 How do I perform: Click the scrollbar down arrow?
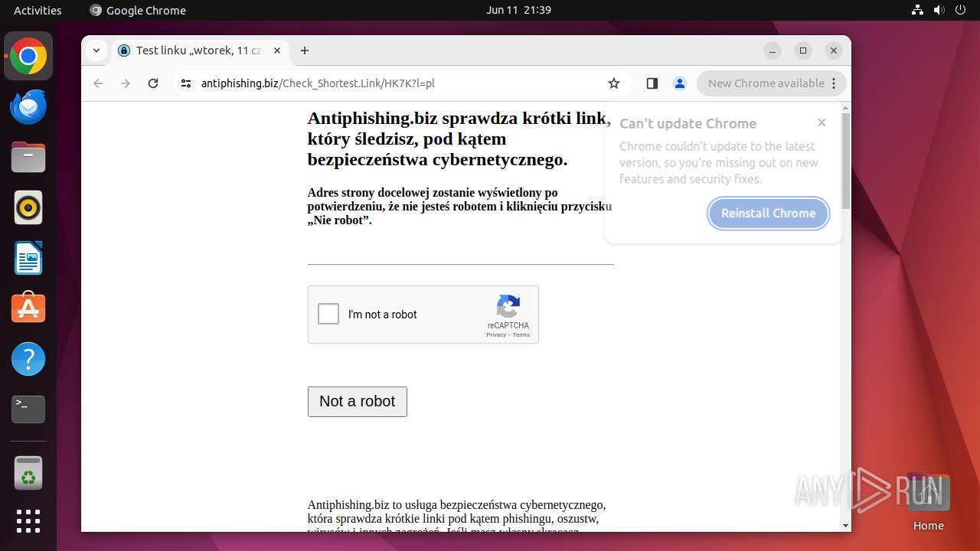point(845,526)
